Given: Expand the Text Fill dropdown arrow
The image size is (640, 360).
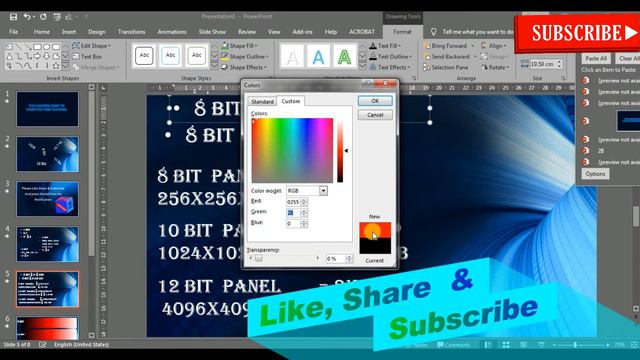Looking at the screenshot, I should [399, 46].
